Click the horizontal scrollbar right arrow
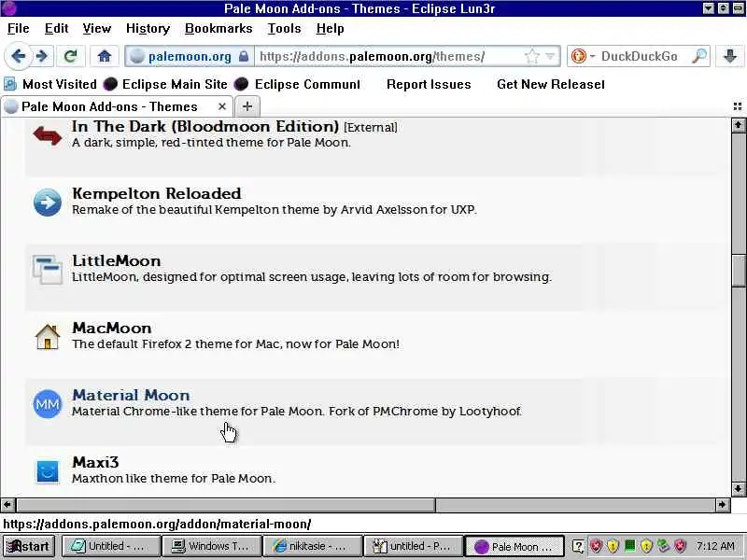Image resolution: width=747 pixels, height=560 pixels. [723, 504]
